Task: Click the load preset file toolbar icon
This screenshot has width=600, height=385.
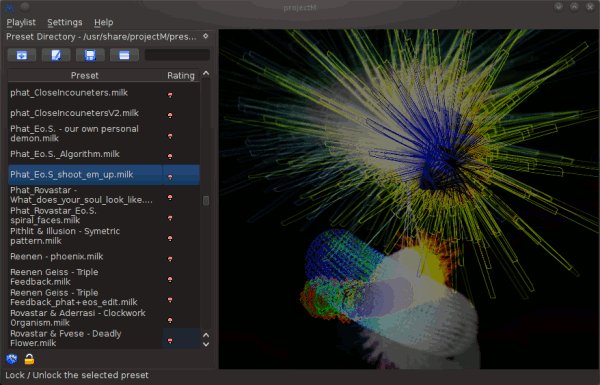Action: (22, 55)
